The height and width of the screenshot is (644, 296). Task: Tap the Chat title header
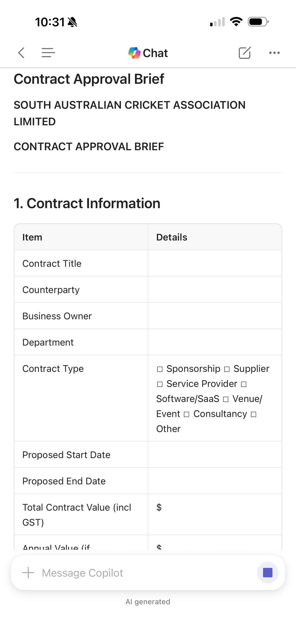(x=155, y=53)
